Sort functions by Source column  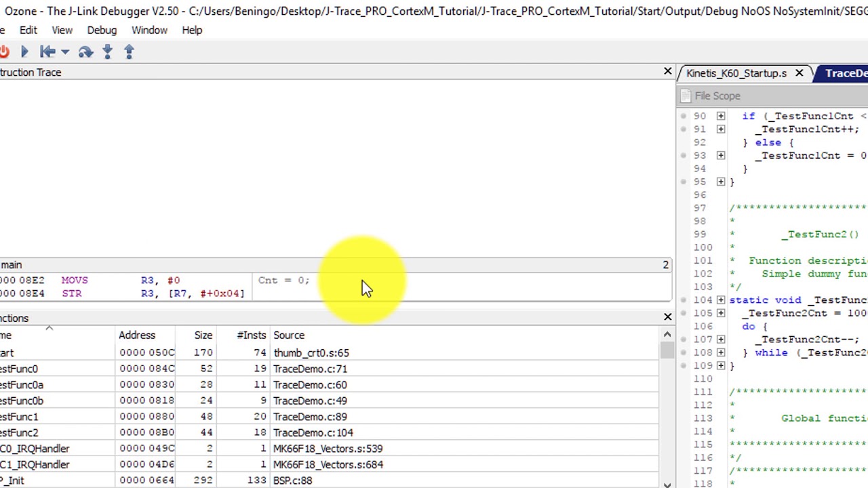[464, 335]
